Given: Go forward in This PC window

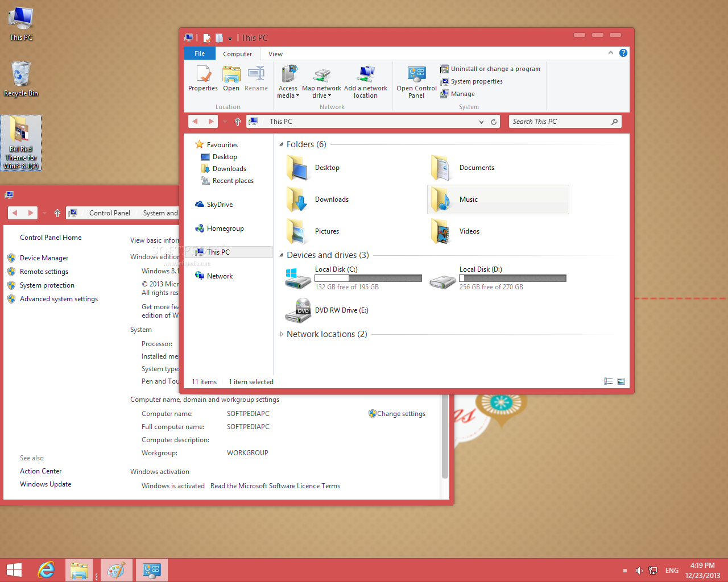Looking at the screenshot, I should 211,121.
